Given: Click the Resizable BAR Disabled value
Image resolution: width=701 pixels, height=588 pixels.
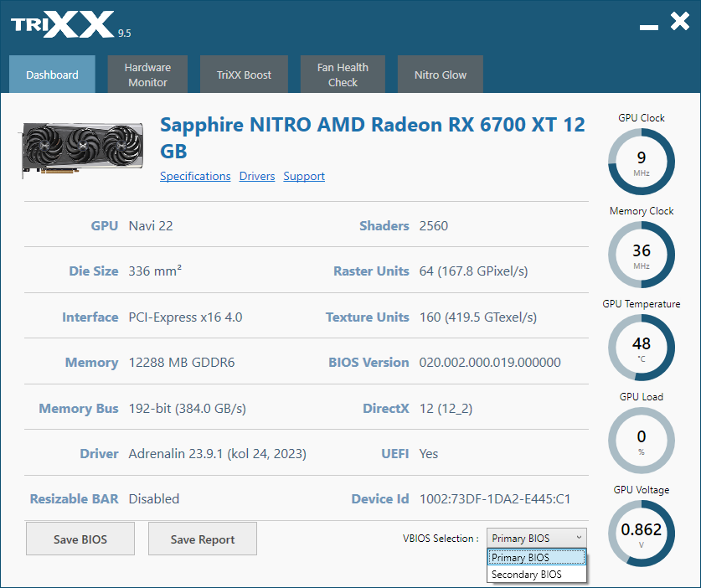Looking at the screenshot, I should pos(154,498).
